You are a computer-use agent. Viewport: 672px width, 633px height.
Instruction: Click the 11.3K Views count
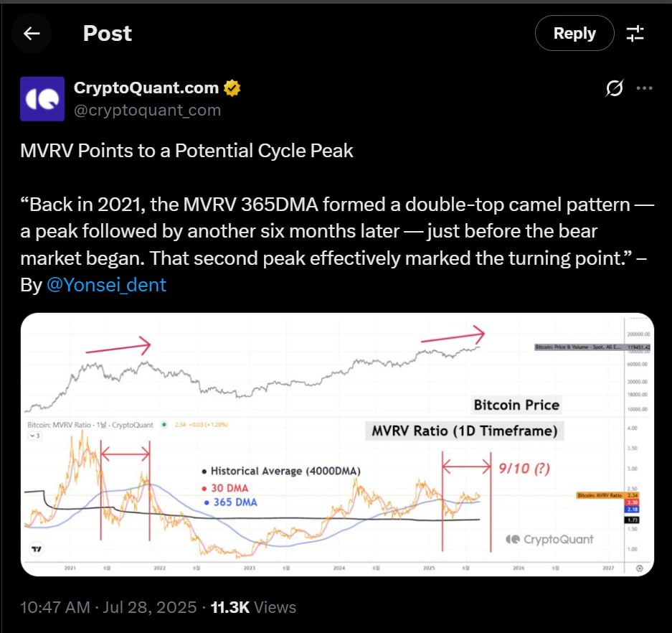tap(253, 607)
